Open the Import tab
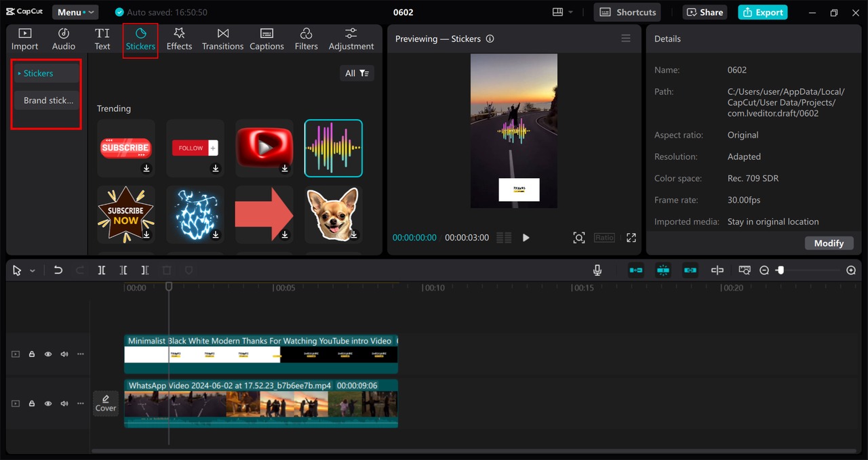This screenshot has width=868, height=460. click(24, 39)
